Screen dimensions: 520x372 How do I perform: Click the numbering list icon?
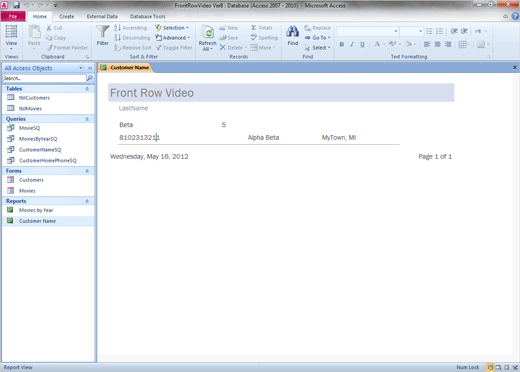click(439, 31)
